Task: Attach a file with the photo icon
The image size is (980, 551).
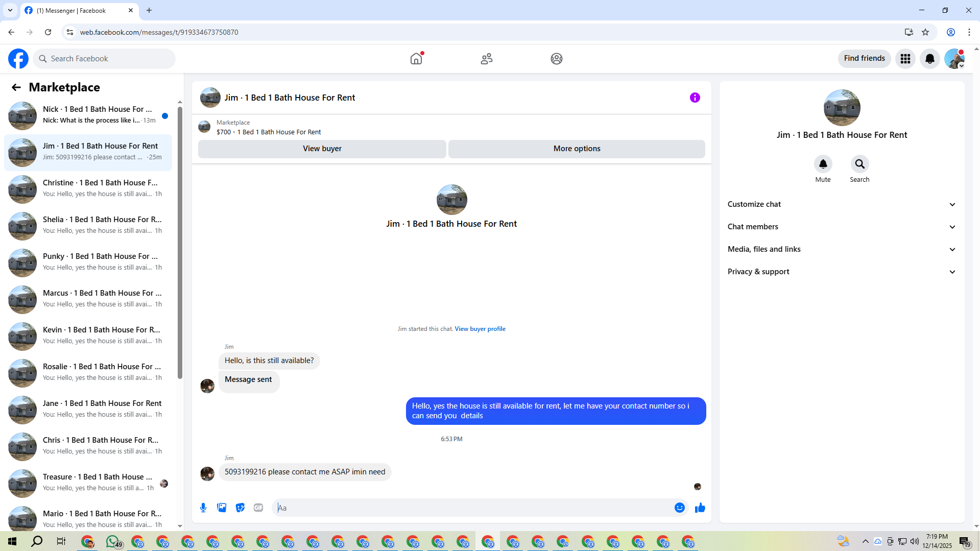Action: tap(222, 508)
